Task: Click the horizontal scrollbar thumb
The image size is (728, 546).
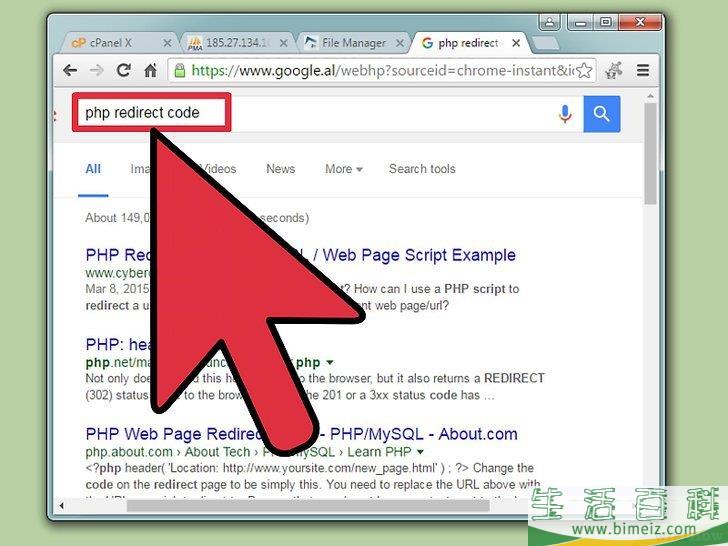Action: 308,506
